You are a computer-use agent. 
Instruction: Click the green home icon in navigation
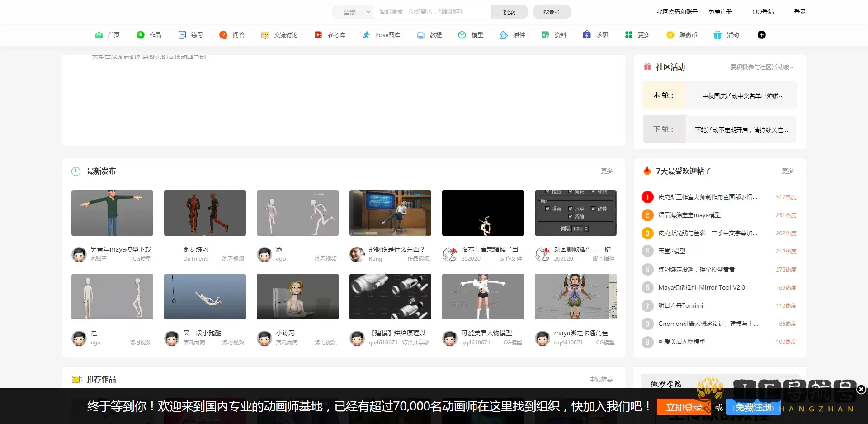click(x=99, y=35)
